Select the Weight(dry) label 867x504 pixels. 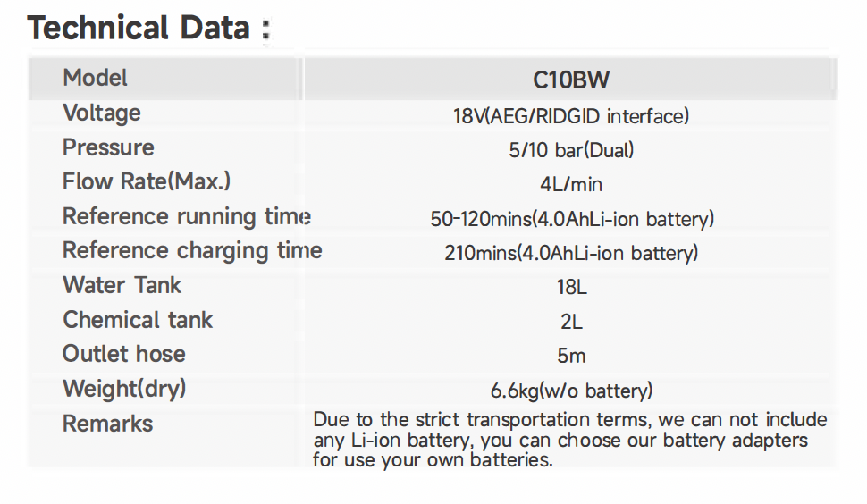[124, 389]
